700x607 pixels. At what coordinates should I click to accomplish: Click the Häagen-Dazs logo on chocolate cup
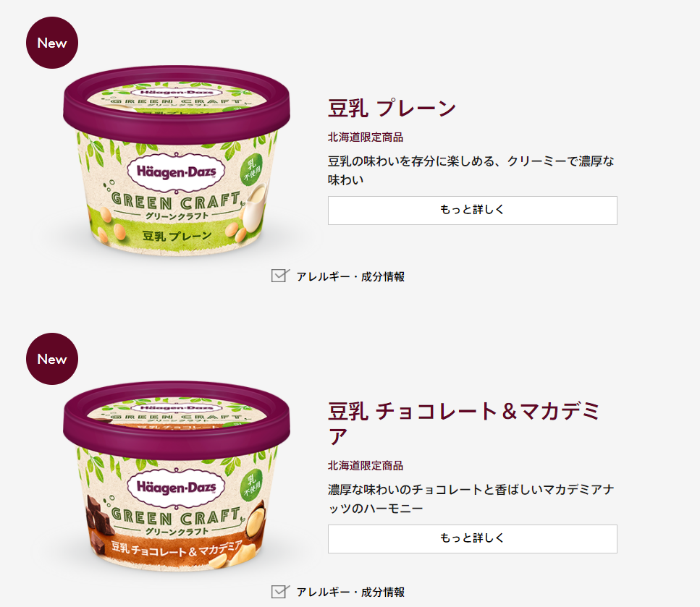tap(177, 488)
